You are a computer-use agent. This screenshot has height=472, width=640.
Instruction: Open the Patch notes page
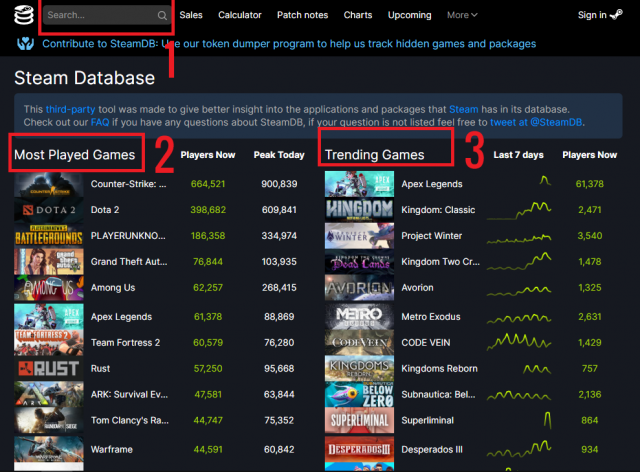click(304, 15)
